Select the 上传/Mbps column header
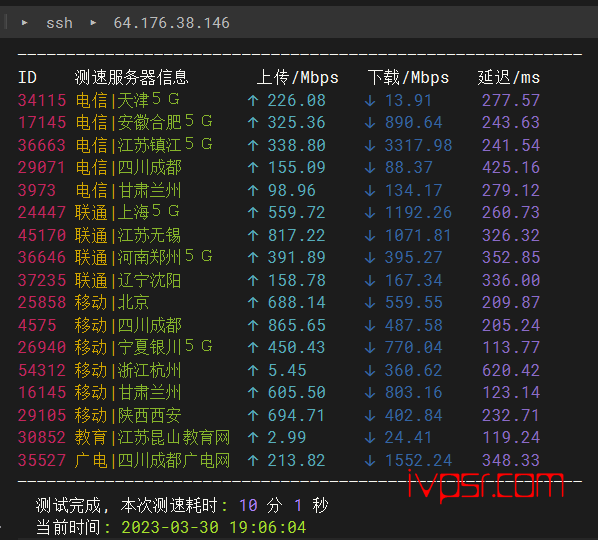 click(297, 77)
